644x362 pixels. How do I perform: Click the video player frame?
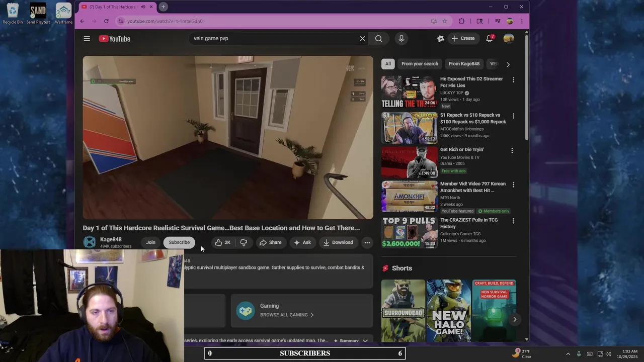[x=228, y=137]
